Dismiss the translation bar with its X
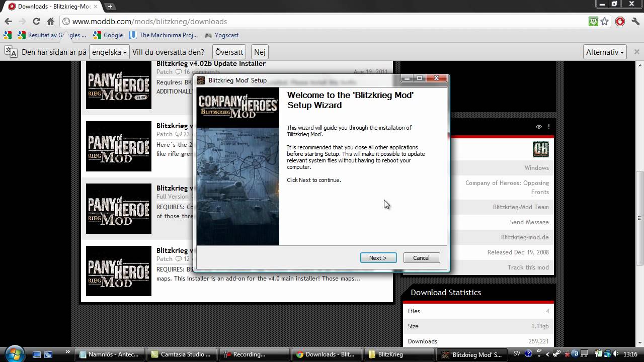This screenshot has height=362, width=644. (x=636, y=52)
